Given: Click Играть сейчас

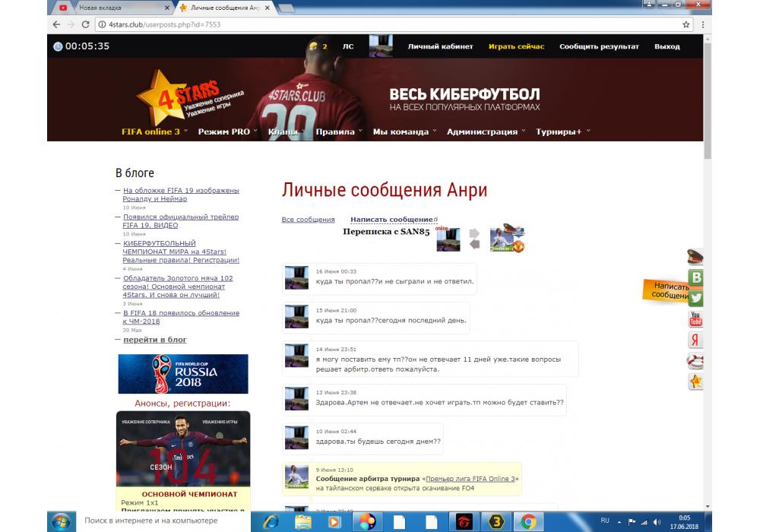Looking at the screenshot, I should (516, 46).
